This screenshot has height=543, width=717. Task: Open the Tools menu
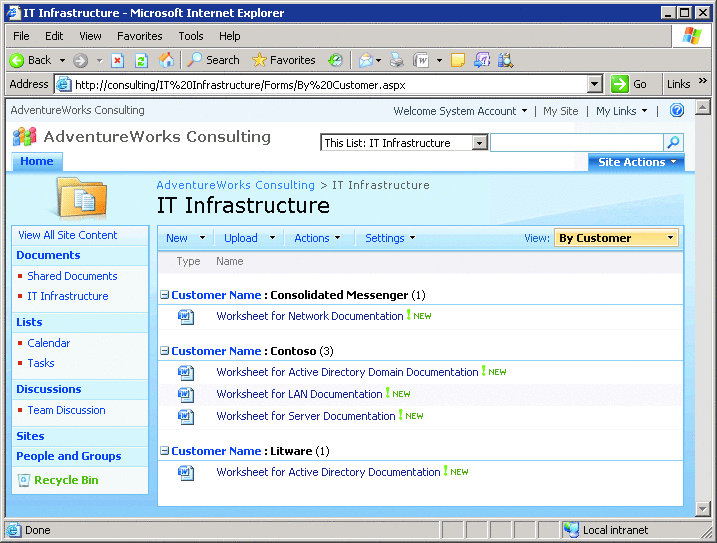pyautogui.click(x=191, y=36)
